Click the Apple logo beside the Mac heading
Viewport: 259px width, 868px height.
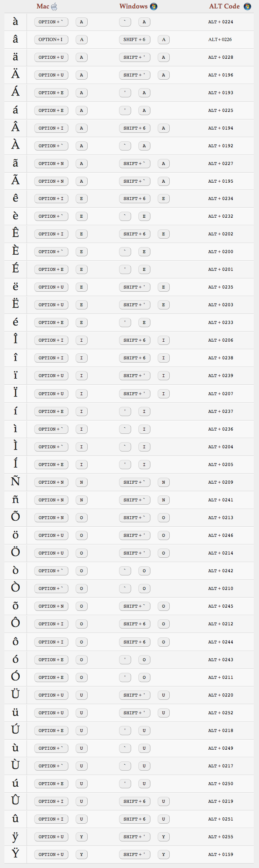pos(54,6)
